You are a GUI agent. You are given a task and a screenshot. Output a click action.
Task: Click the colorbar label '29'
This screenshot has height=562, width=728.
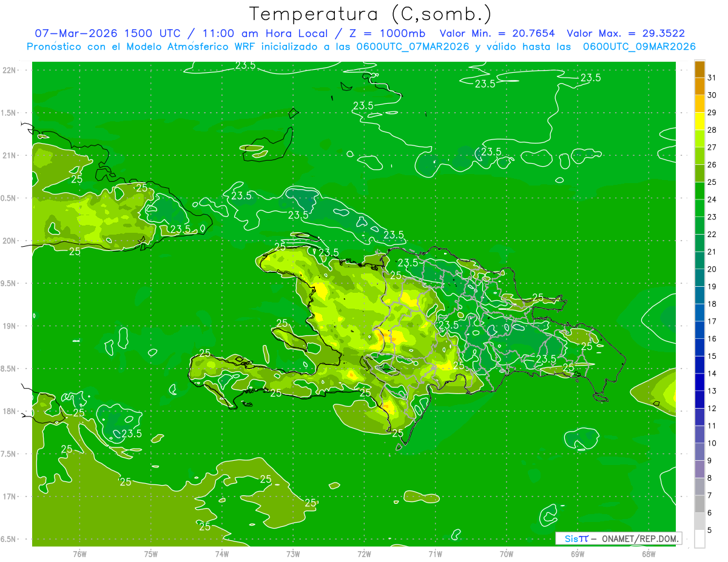[x=712, y=112]
